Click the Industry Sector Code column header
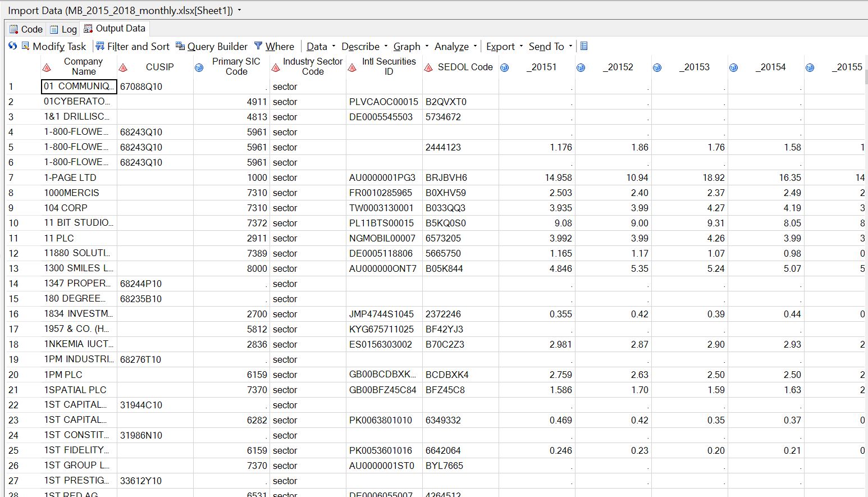This screenshot has width=868, height=497. click(312, 66)
